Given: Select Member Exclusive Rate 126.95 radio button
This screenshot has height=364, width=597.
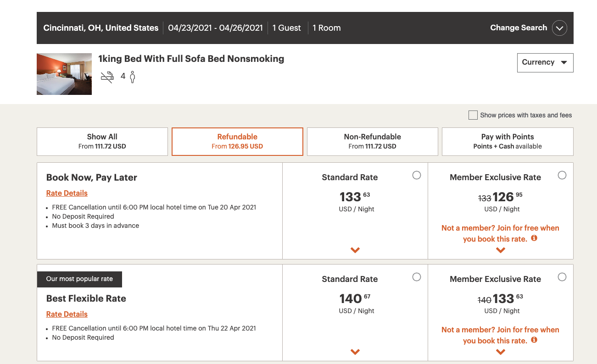Looking at the screenshot, I should click(x=562, y=175).
